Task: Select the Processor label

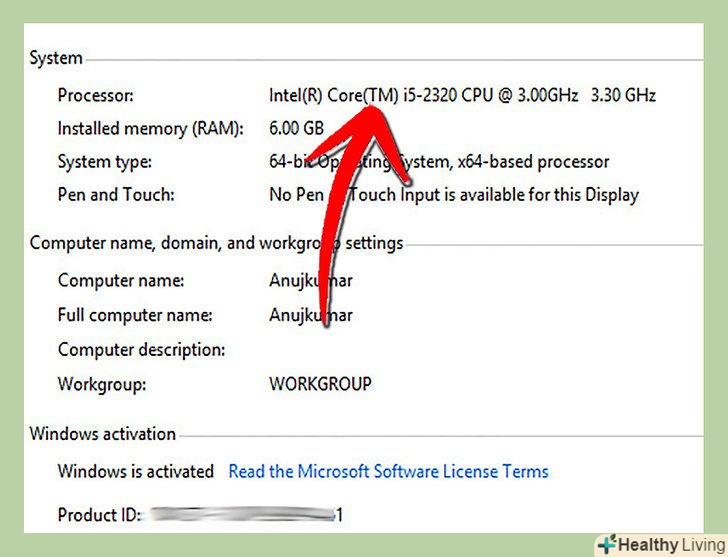Action: click(95, 95)
